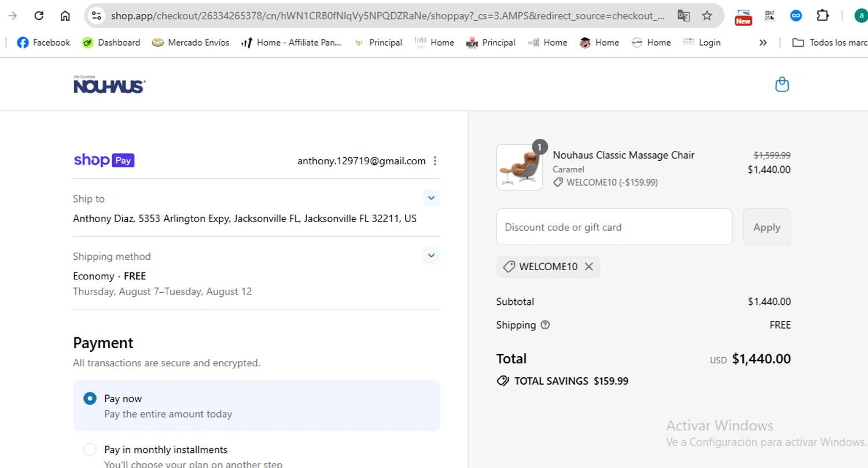Go to browser home page icon
This screenshot has height=468, width=868.
pos(65,16)
